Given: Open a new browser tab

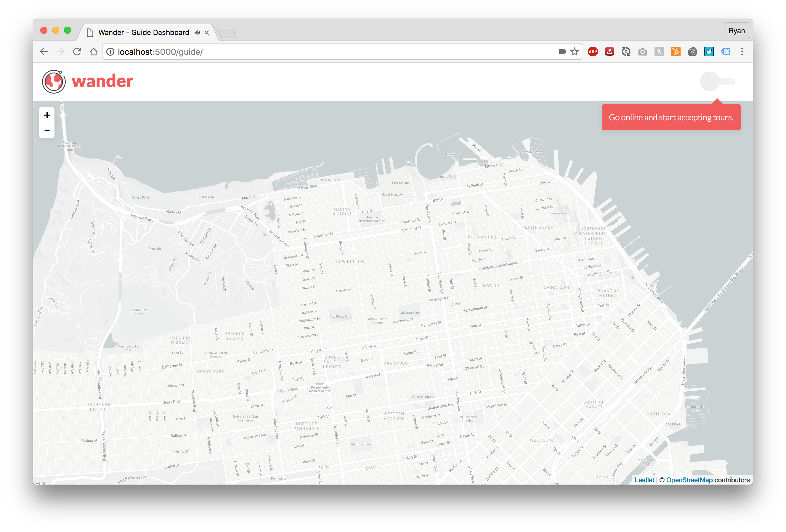Looking at the screenshot, I should tap(227, 33).
